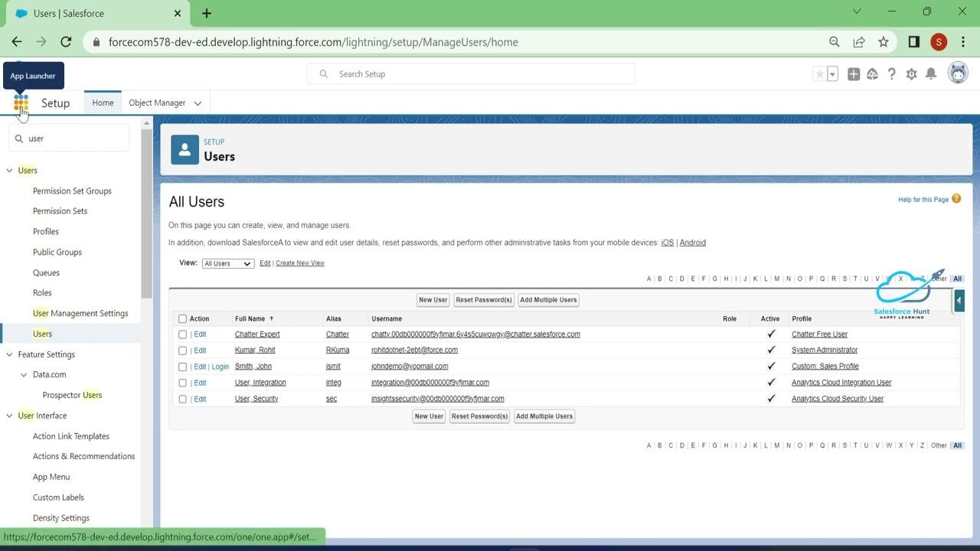Open a new browser tab with plus
The height and width of the screenshot is (551, 980).
coord(206,13)
